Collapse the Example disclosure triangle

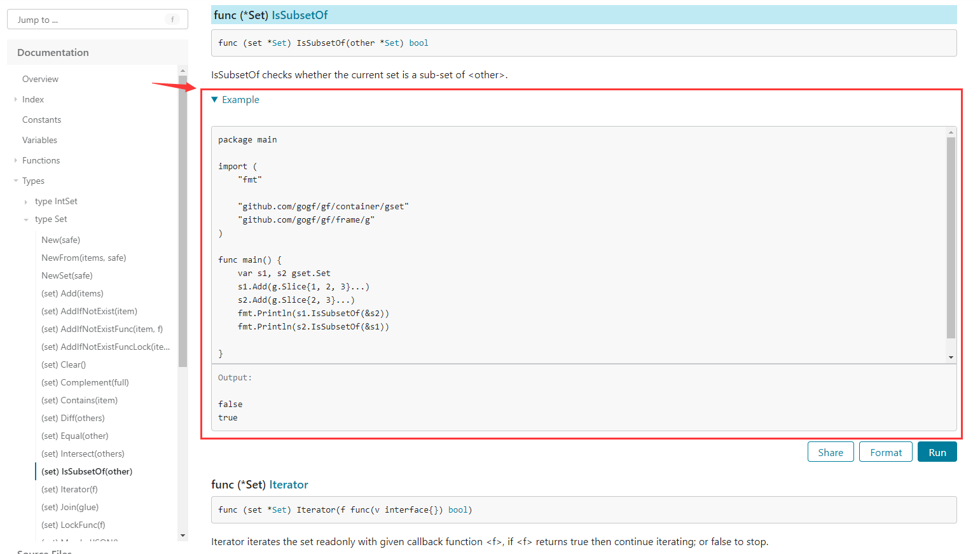coord(215,100)
